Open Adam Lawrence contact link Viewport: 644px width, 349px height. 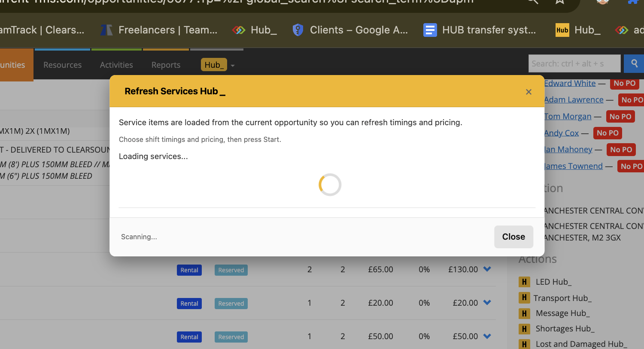coord(574,99)
